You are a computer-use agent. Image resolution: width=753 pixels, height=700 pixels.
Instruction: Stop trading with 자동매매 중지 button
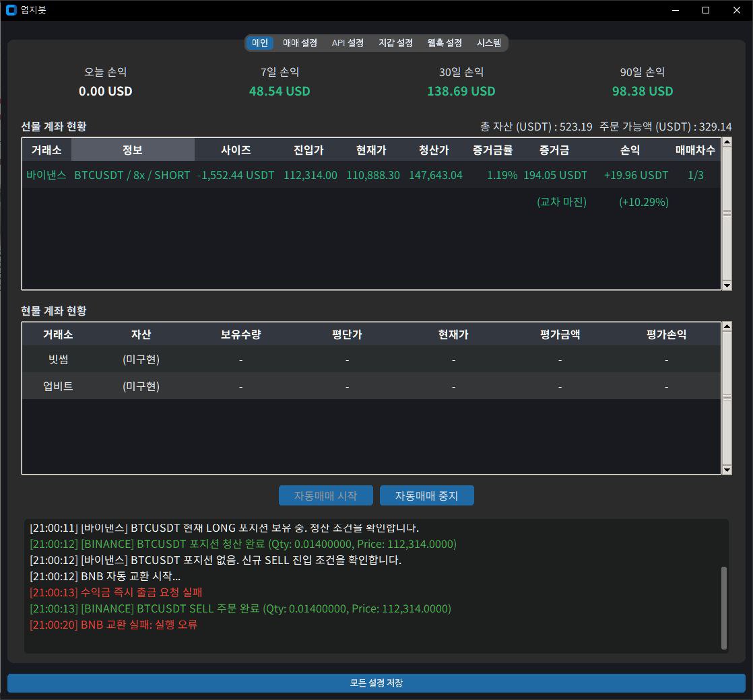click(x=426, y=496)
